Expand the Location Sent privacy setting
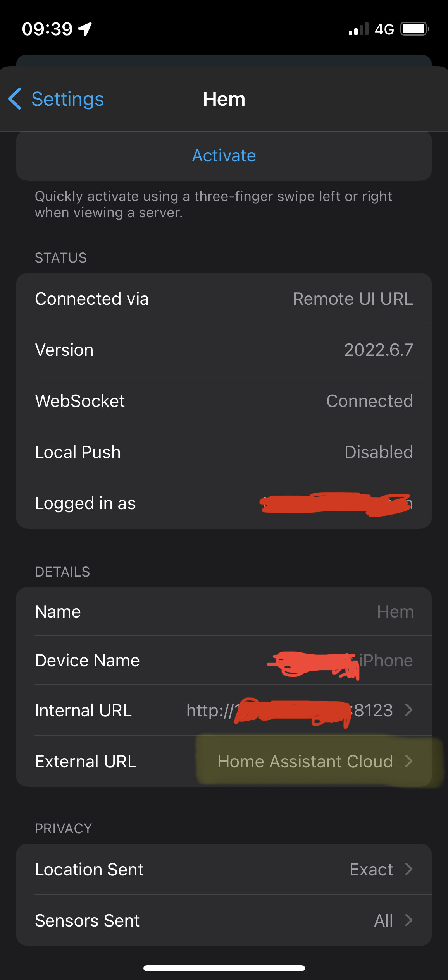Viewport: 448px width, 980px height. point(224,869)
